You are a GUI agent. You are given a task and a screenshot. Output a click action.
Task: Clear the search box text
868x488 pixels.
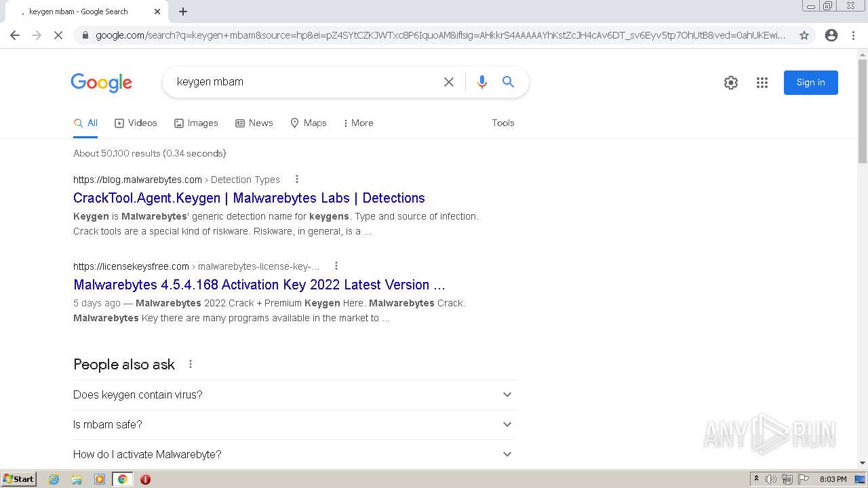[x=449, y=82]
